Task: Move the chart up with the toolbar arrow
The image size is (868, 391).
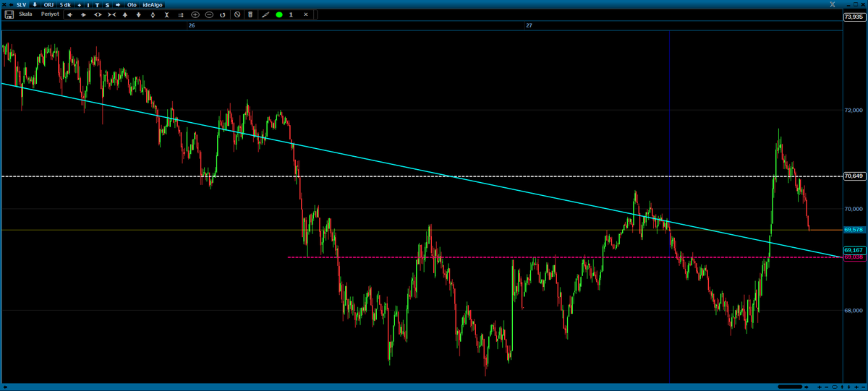Action: click(x=125, y=14)
